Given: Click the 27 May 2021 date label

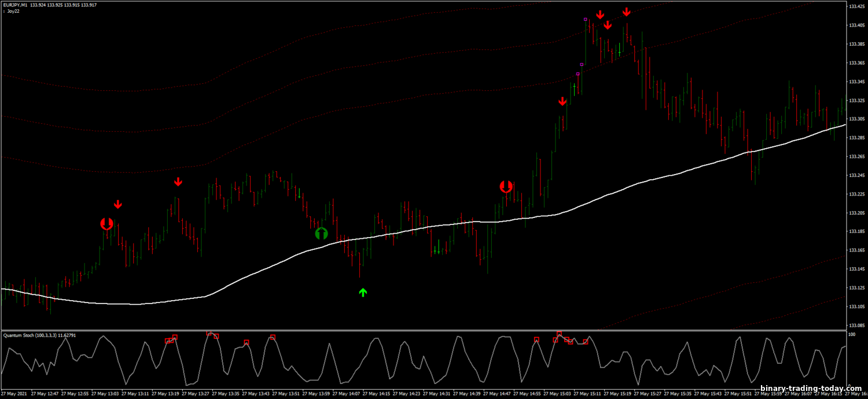Looking at the screenshot, I should (x=14, y=394).
